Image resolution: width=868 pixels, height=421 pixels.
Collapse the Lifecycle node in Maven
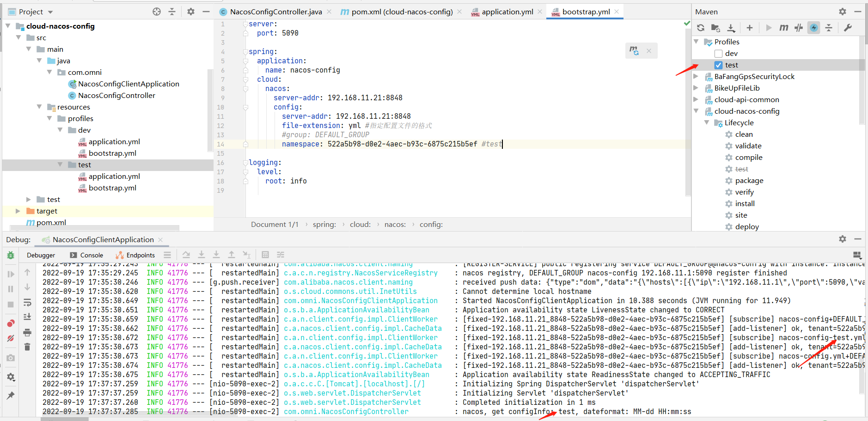707,123
